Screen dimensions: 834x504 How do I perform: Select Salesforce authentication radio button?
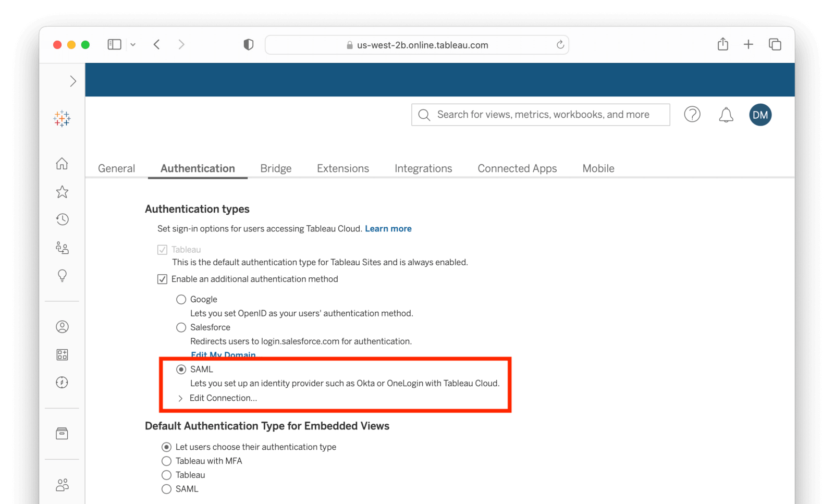tap(181, 327)
